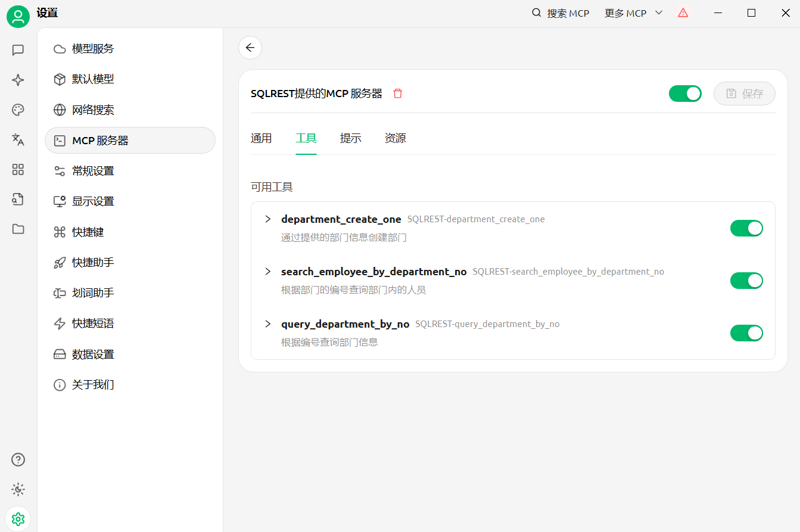Open the chat assistant icon in sidebar
This screenshot has height=532, width=800.
click(x=18, y=50)
